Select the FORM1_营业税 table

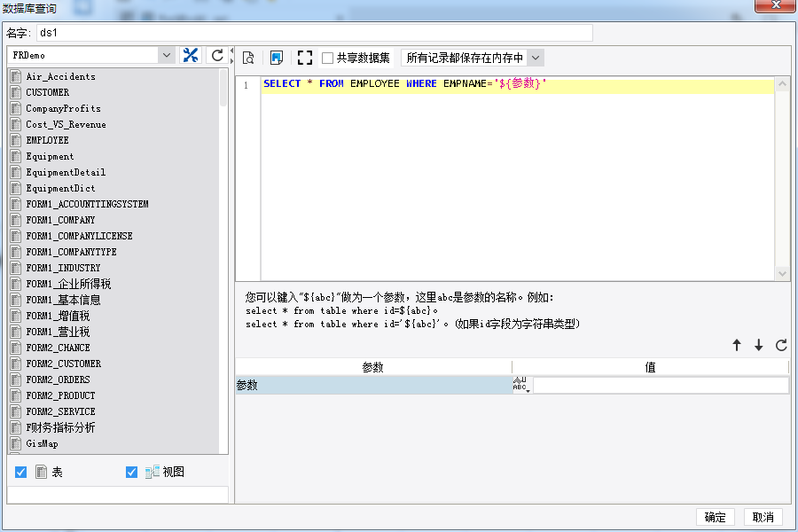click(x=58, y=332)
